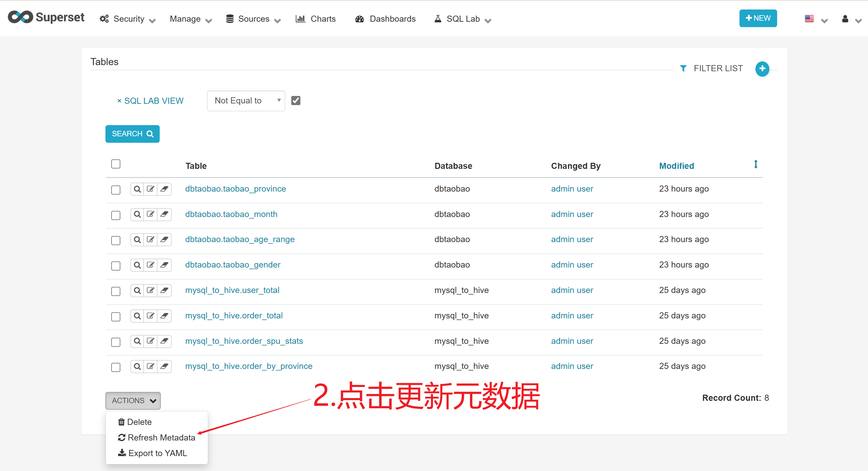Click eraser delete icon for taobao_gender row
This screenshot has width=868, height=471.
point(164,265)
